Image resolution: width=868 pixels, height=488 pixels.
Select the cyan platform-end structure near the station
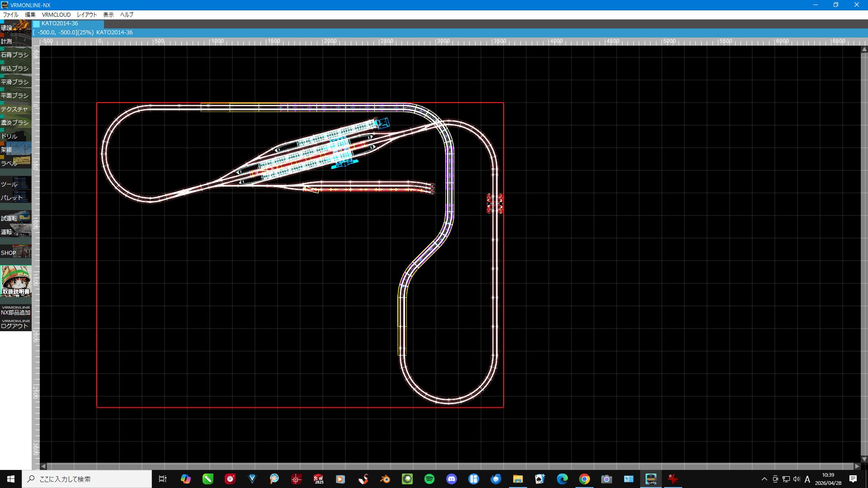pos(382,122)
